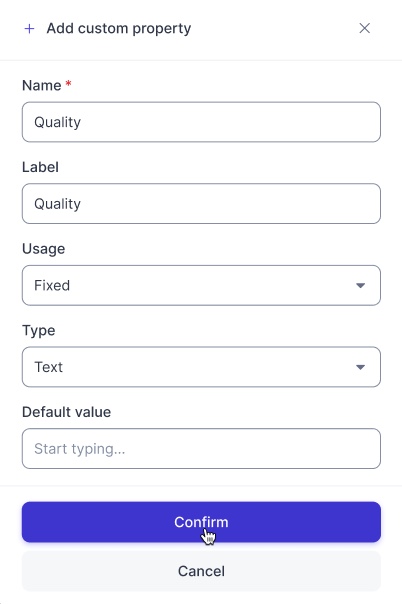Click the Default value caption

pos(67,412)
